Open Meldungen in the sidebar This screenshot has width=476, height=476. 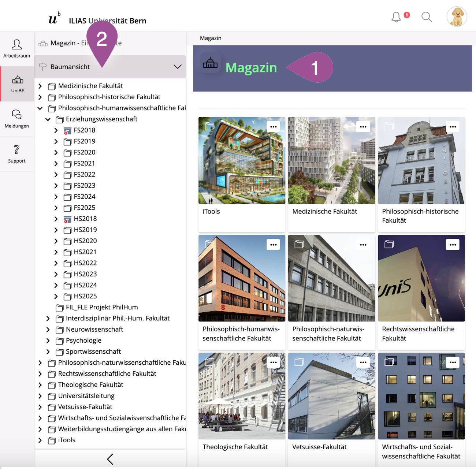click(x=17, y=119)
